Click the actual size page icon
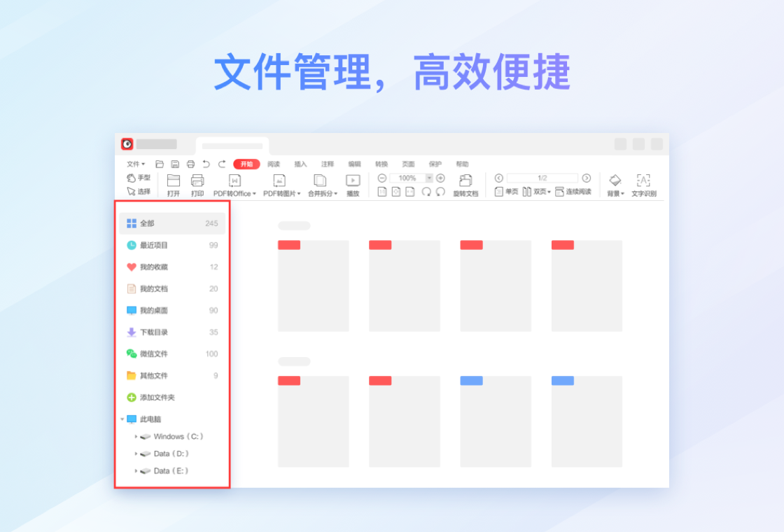The image size is (784, 532). pos(382,192)
